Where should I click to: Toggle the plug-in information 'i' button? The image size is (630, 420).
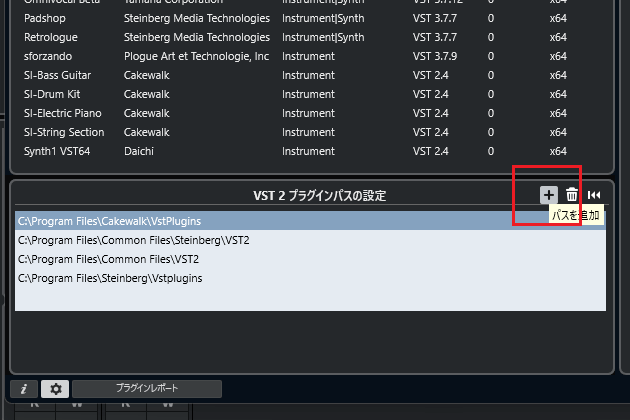23,388
